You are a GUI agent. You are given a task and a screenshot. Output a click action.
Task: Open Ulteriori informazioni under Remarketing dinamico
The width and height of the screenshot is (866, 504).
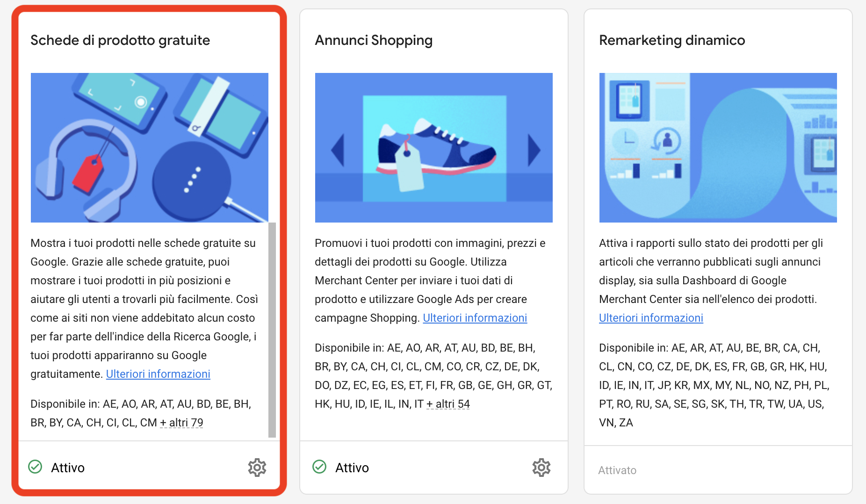[x=651, y=318]
